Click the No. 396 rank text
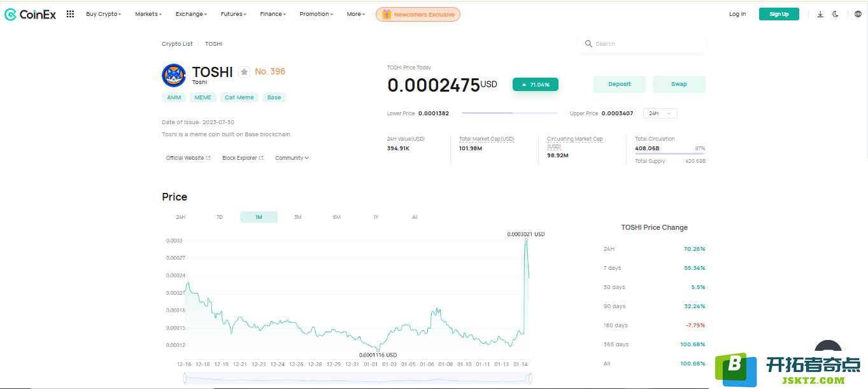The height and width of the screenshot is (389, 868). pyautogui.click(x=270, y=71)
